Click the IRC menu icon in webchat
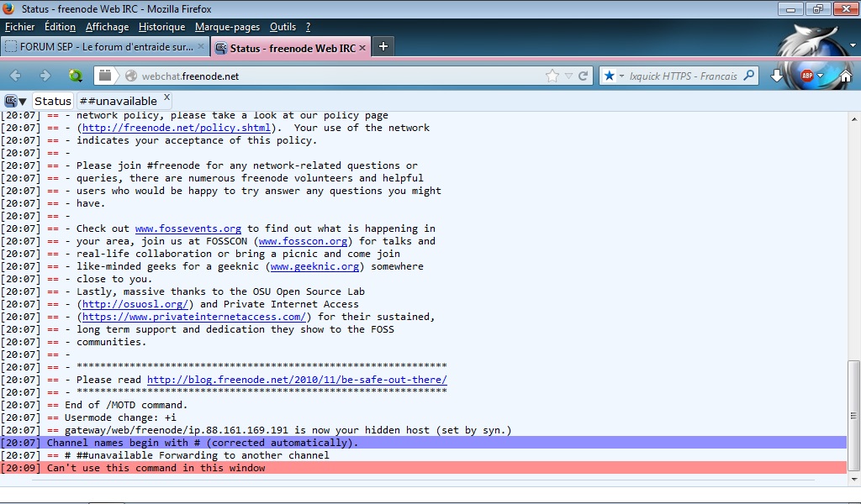The height and width of the screenshot is (504, 861). click(x=10, y=101)
